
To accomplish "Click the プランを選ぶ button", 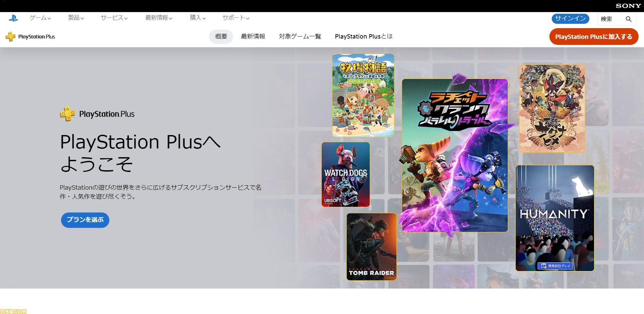I will pos(85,220).
